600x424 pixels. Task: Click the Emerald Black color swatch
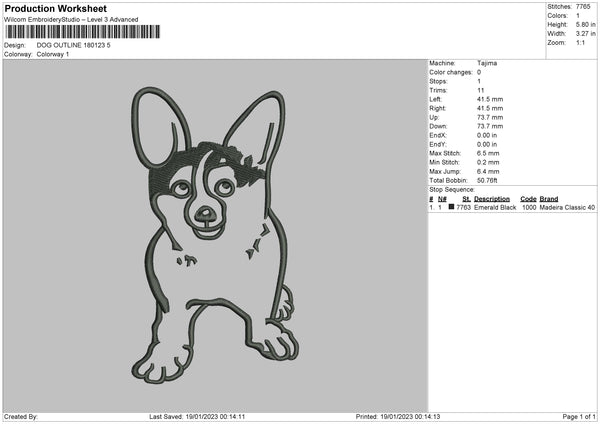[x=452, y=207]
